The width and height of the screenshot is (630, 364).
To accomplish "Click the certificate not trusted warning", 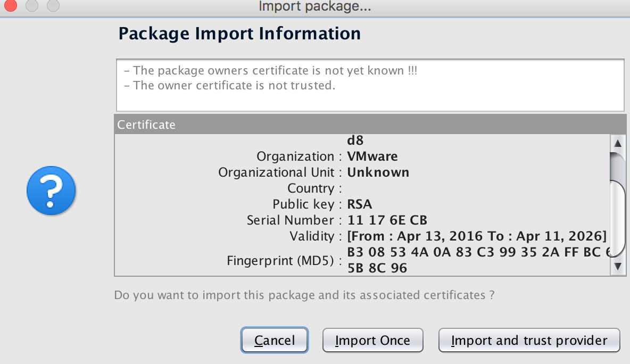I will [229, 86].
